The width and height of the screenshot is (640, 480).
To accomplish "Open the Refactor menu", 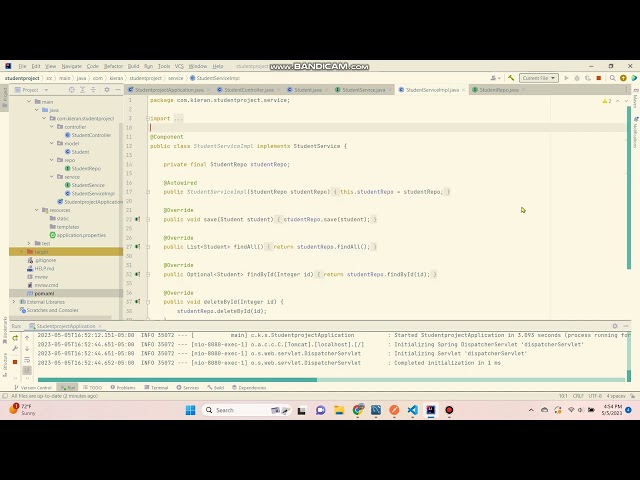I will (113, 66).
